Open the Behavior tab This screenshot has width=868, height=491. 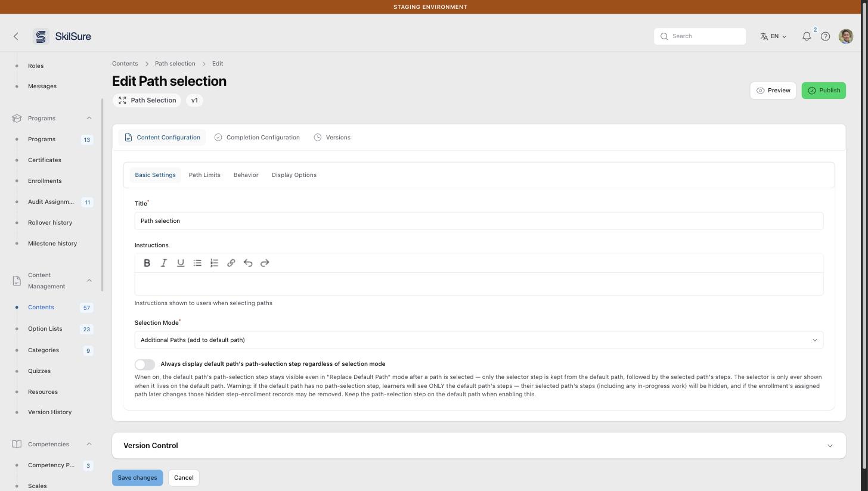click(246, 175)
